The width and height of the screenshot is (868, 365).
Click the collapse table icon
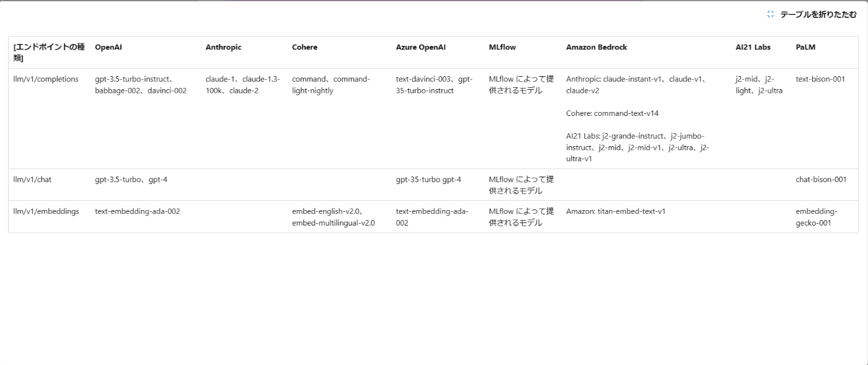tap(771, 14)
